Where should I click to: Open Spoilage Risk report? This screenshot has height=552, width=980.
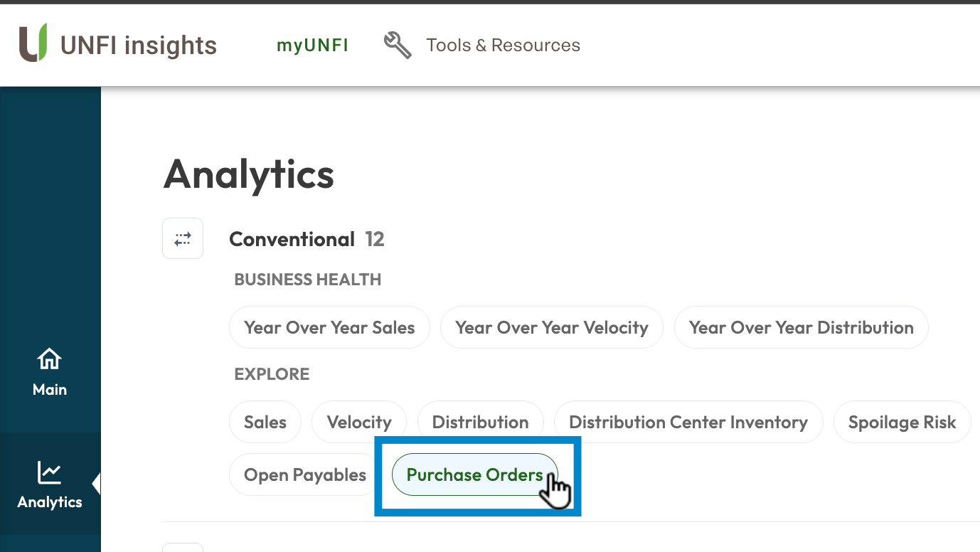[902, 422]
